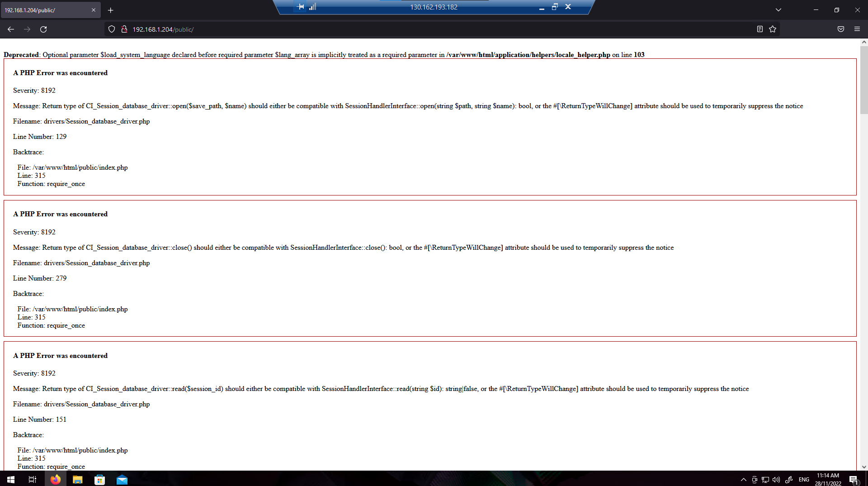The height and width of the screenshot is (486, 868).
Task: Reload the current page
Action: click(x=43, y=29)
